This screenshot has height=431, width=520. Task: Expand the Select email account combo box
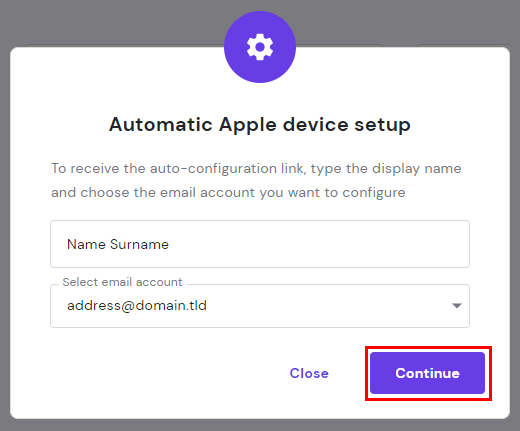(260, 306)
